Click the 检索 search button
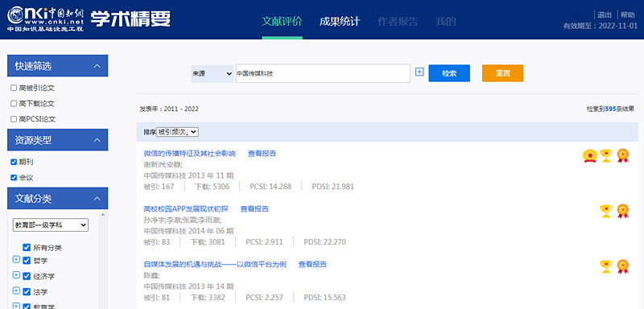The height and width of the screenshot is (309, 644). point(449,73)
